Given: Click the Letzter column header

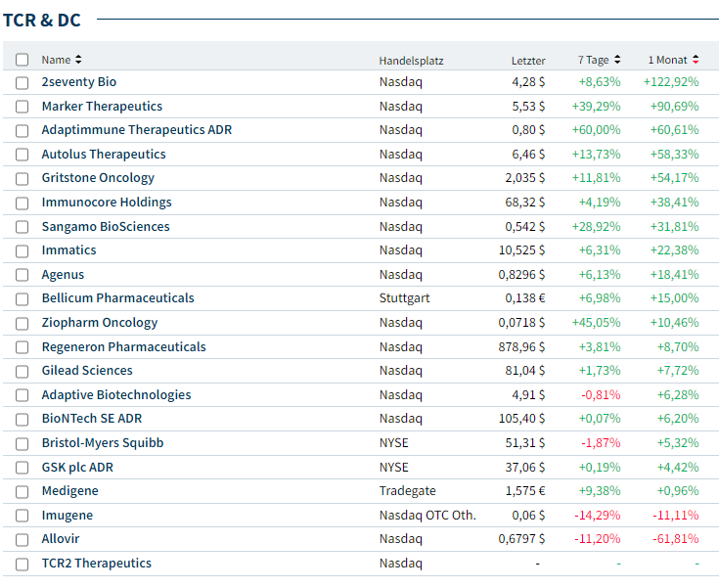Looking at the screenshot, I should click(x=528, y=61).
